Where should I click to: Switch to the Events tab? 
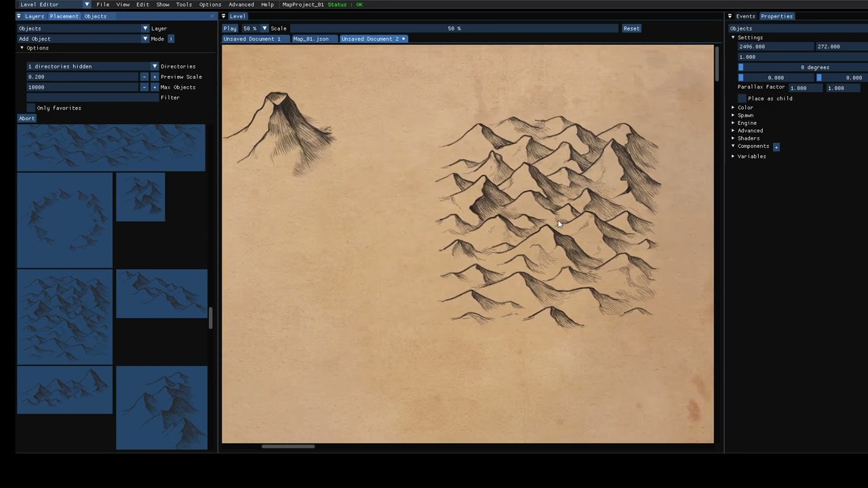(745, 16)
